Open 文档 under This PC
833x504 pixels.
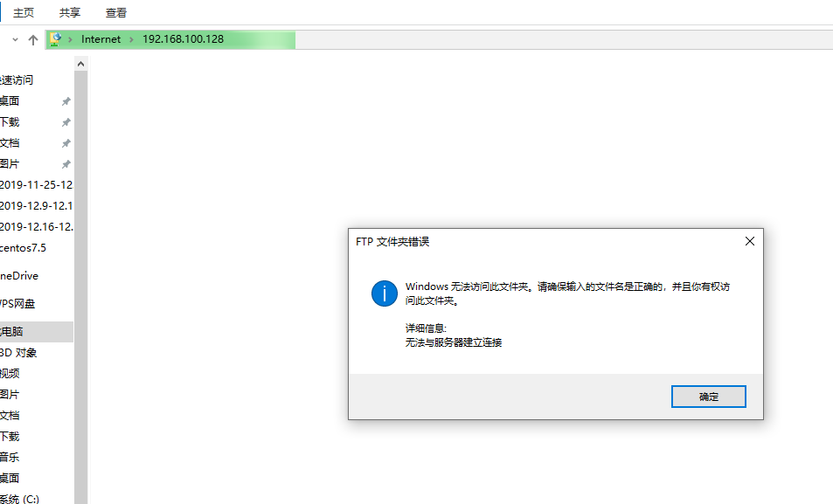(x=10, y=415)
